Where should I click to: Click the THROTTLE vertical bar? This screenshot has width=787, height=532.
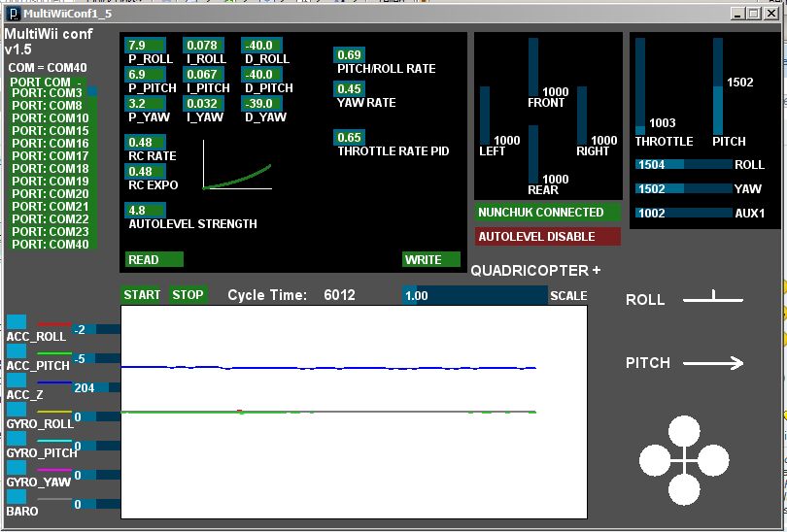(x=640, y=86)
